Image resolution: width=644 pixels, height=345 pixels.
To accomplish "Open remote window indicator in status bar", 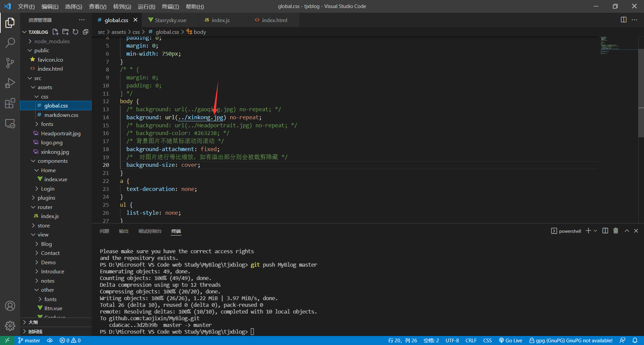I will (7, 340).
